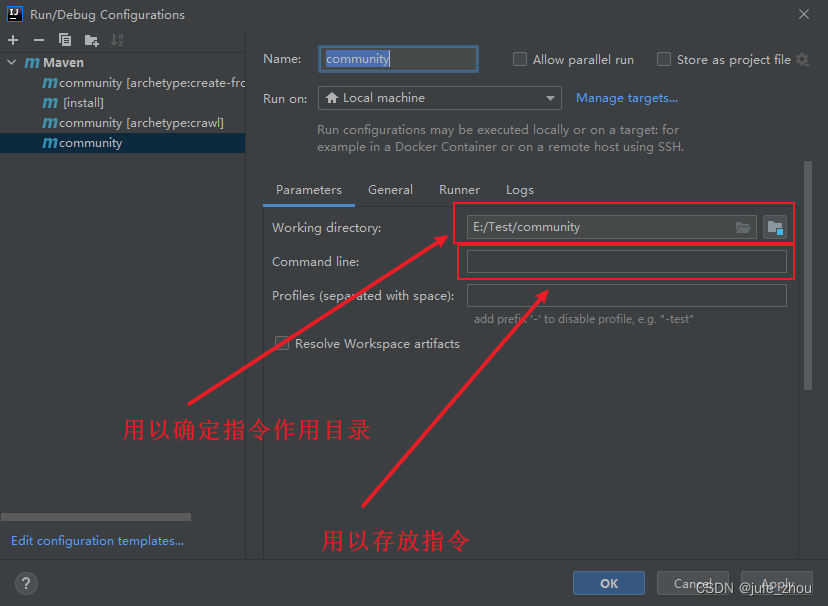Switch to the General tab
Image resolution: width=828 pixels, height=606 pixels.
click(390, 190)
